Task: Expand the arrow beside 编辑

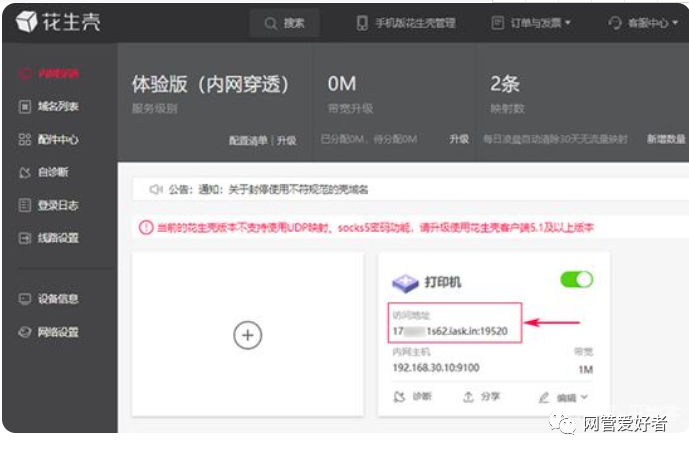Action: [584, 397]
